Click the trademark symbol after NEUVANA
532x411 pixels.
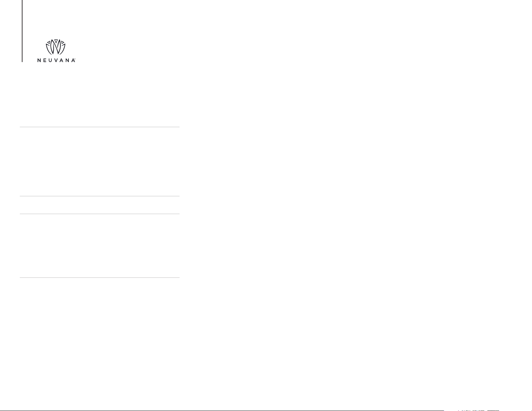74,59
